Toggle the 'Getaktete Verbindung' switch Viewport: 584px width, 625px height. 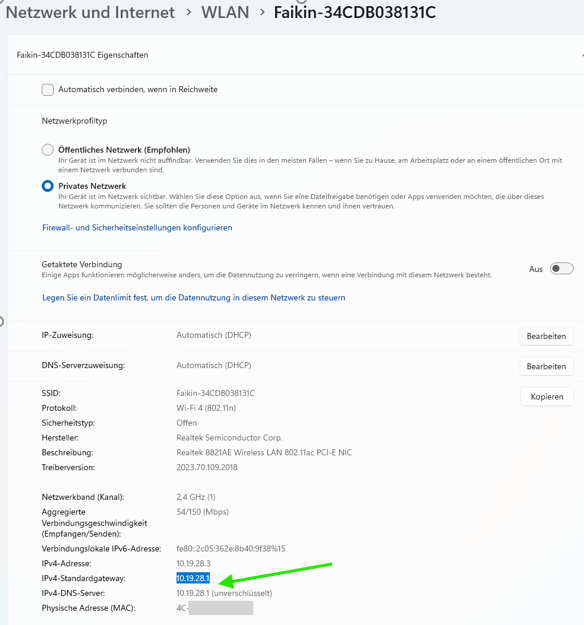pos(561,269)
